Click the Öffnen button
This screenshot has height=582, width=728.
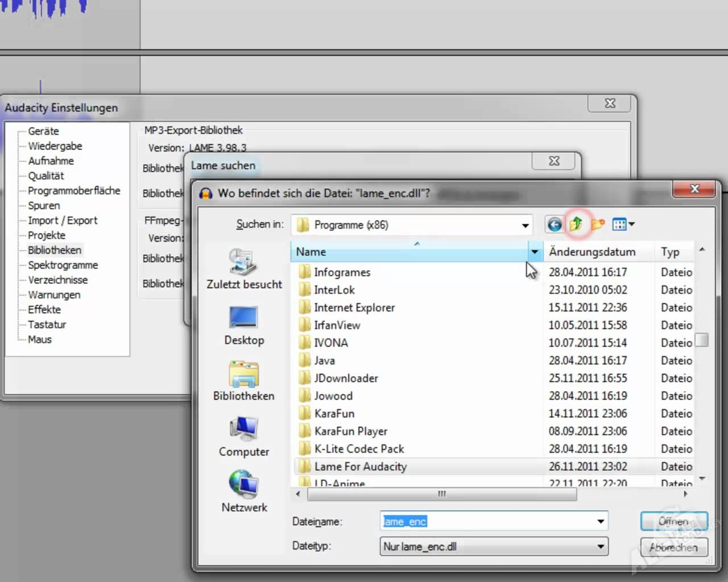pos(673,521)
